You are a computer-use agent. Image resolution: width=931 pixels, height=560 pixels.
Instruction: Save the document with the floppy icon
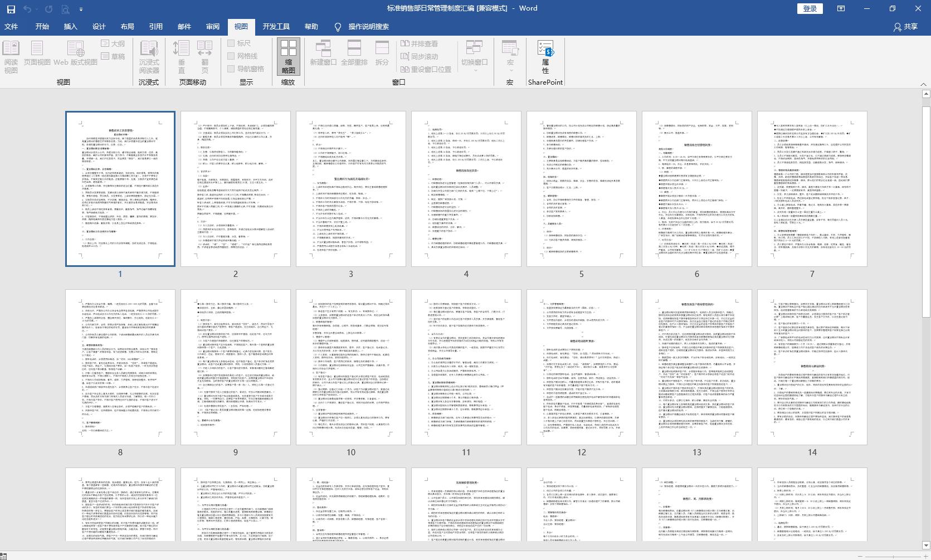[x=11, y=9]
